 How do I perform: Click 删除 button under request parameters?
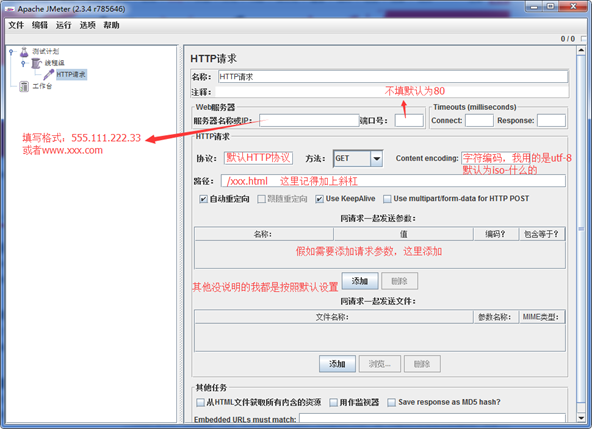(x=399, y=281)
